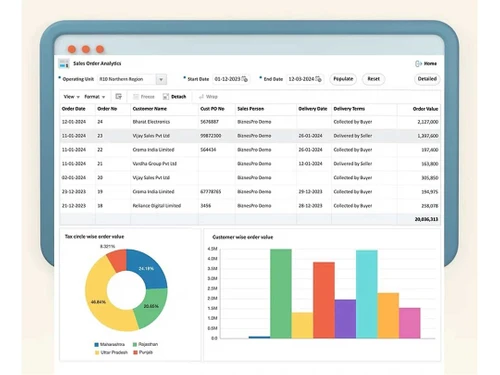This screenshot has height=375, width=500.
Task: Click the Maharashtra legend color swatch
Action: pos(97,344)
